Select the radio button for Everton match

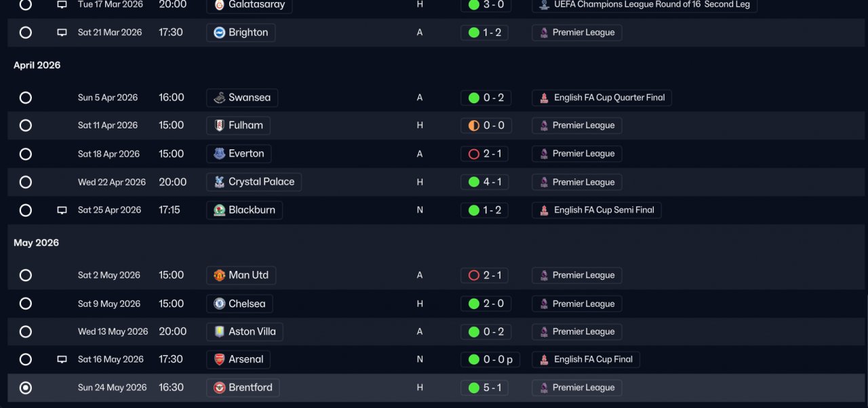point(26,154)
